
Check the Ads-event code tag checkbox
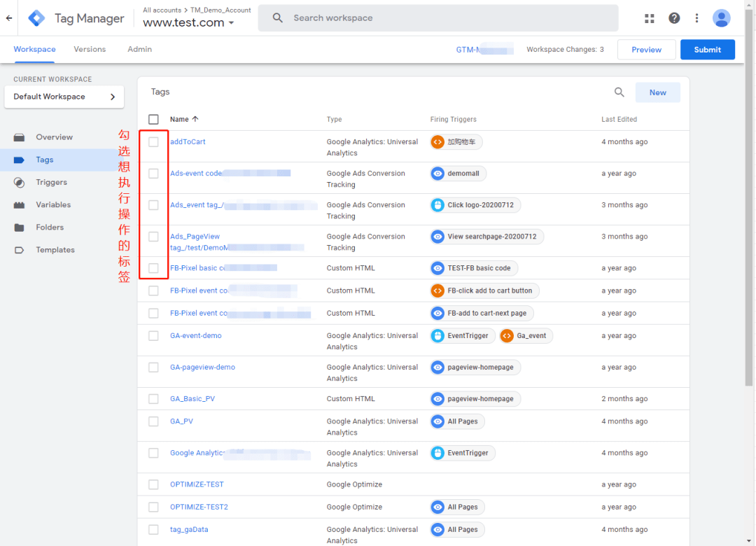tap(153, 174)
